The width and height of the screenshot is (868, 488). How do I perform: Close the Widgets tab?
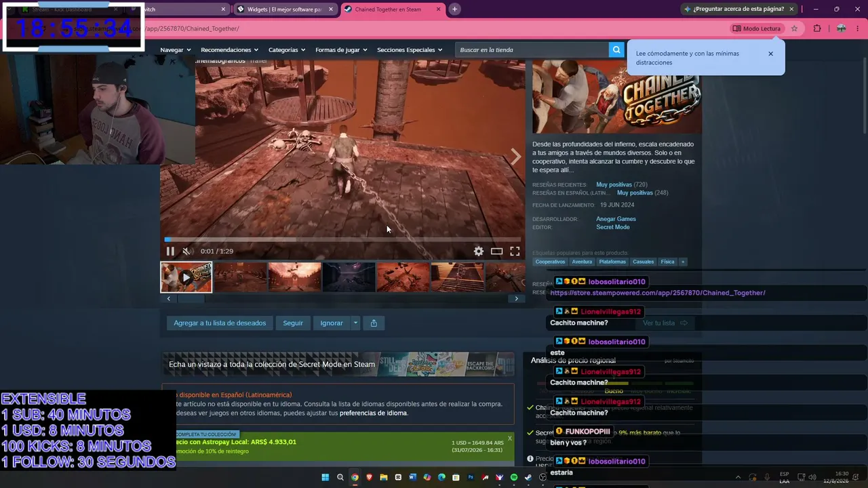pyautogui.click(x=330, y=9)
